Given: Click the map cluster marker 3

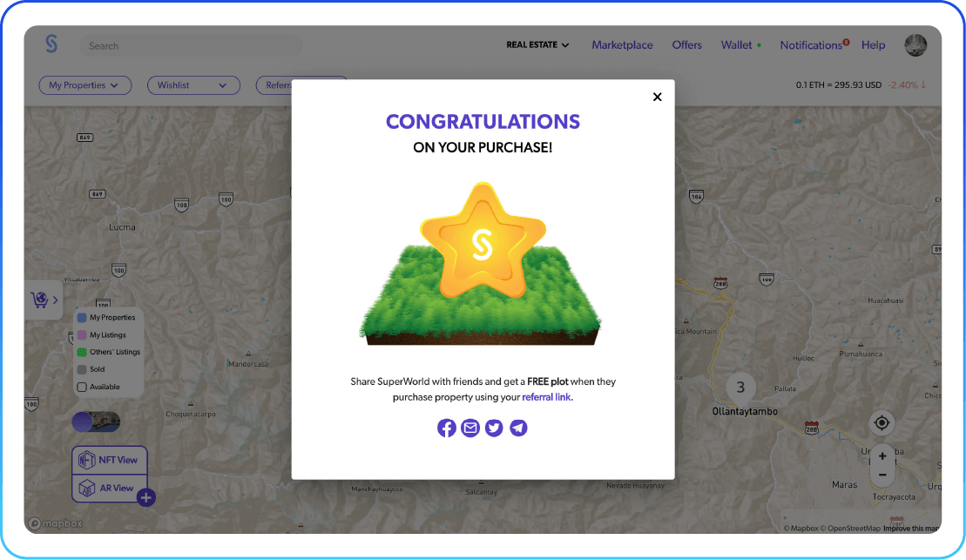Looking at the screenshot, I should (x=740, y=388).
